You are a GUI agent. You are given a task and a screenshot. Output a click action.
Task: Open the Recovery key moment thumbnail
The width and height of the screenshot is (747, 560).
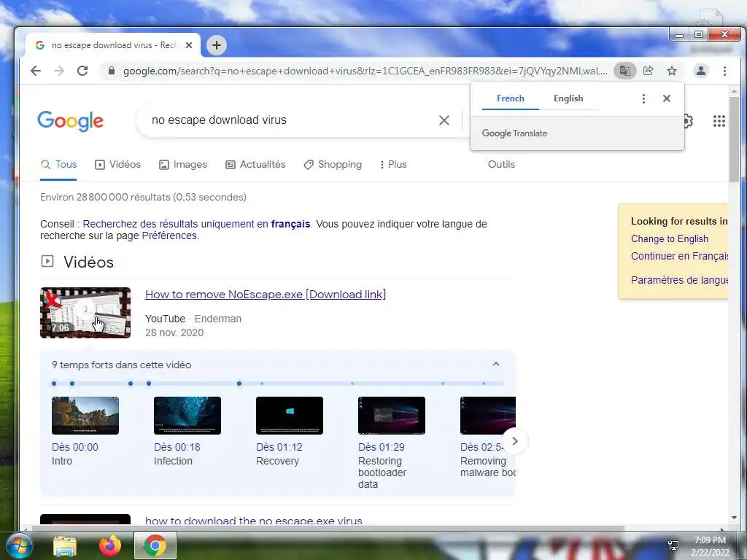[289, 415]
